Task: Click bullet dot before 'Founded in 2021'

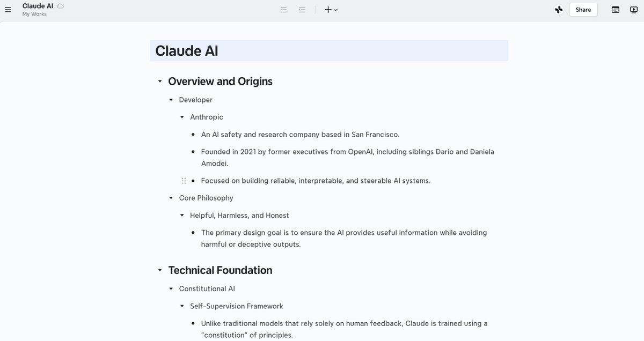Action: point(193,152)
